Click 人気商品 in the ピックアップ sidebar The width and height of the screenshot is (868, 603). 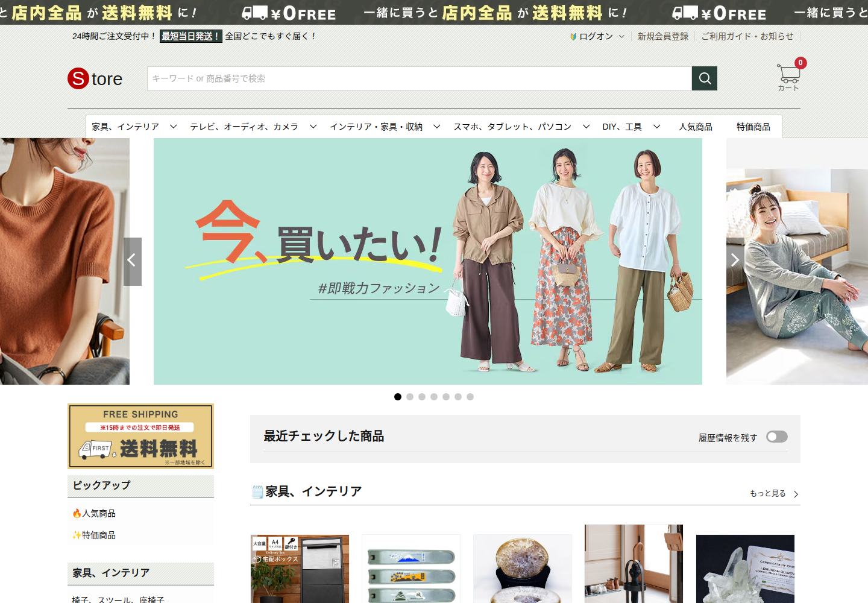click(x=99, y=514)
